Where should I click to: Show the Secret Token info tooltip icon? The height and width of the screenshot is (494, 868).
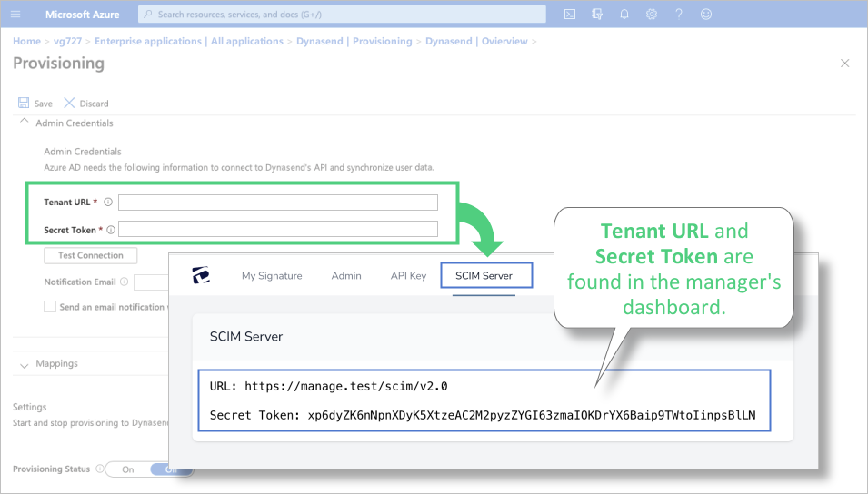[111, 230]
